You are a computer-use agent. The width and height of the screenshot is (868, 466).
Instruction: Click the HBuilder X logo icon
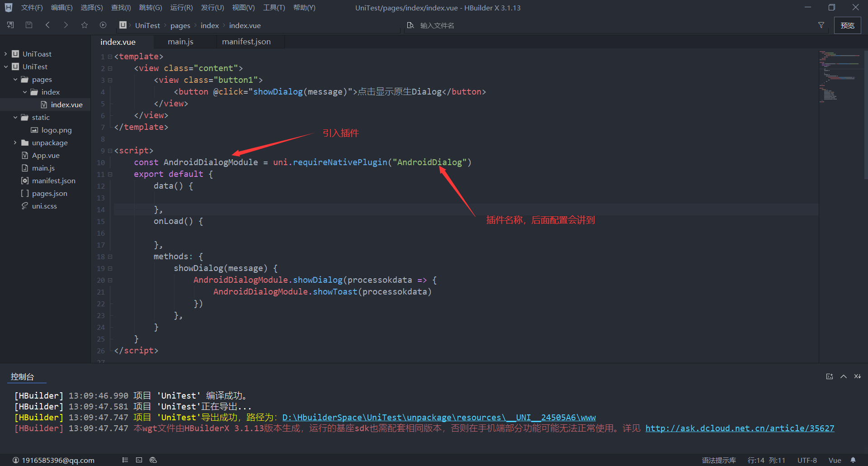(x=9, y=8)
